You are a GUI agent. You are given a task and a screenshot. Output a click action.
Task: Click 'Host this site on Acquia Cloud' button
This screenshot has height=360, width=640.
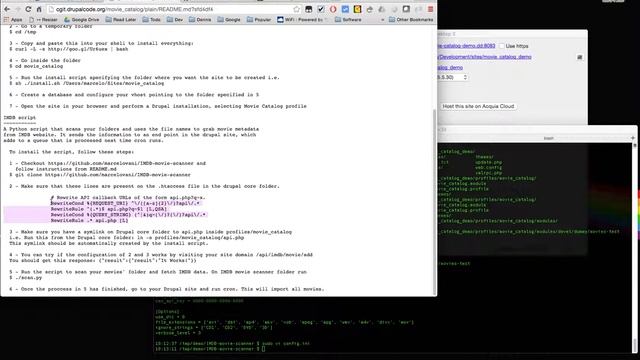[x=478, y=106]
